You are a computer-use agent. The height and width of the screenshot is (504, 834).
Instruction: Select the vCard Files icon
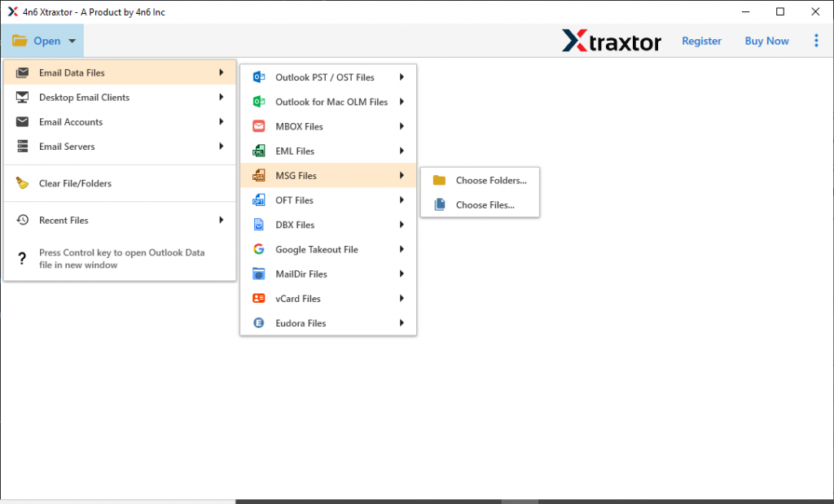pos(261,298)
